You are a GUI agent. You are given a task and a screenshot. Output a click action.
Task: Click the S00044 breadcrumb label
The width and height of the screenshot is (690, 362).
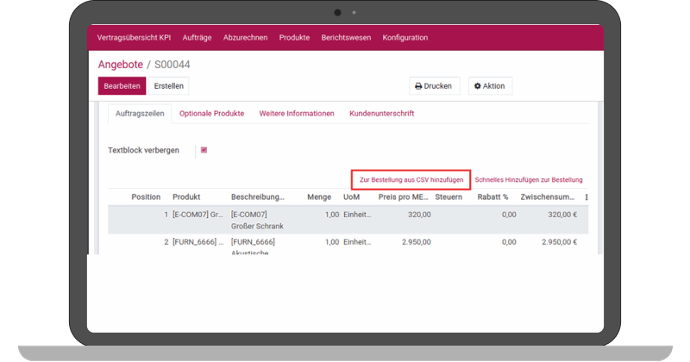point(172,64)
